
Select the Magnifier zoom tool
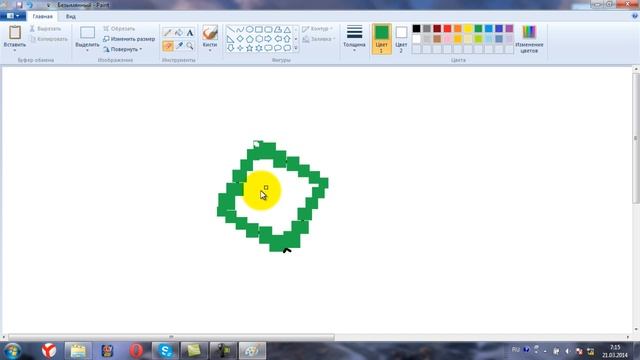190,46
